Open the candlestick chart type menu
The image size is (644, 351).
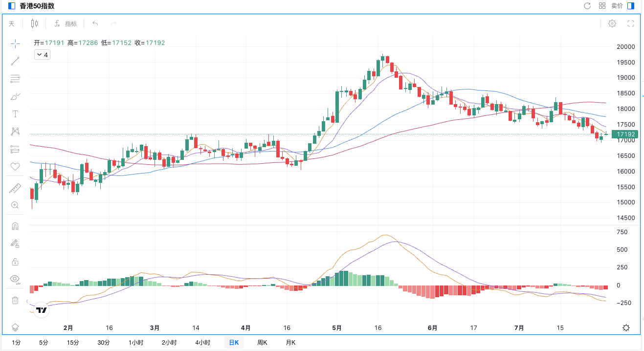(x=34, y=23)
